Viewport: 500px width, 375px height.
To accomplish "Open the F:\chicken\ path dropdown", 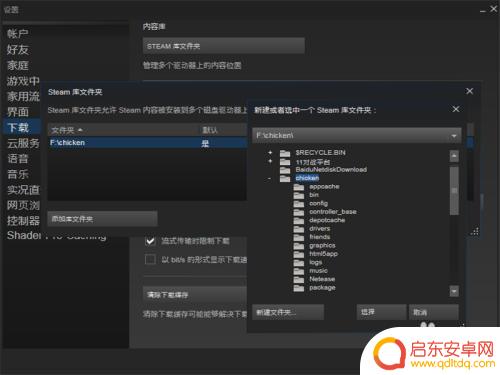I will click(x=454, y=136).
